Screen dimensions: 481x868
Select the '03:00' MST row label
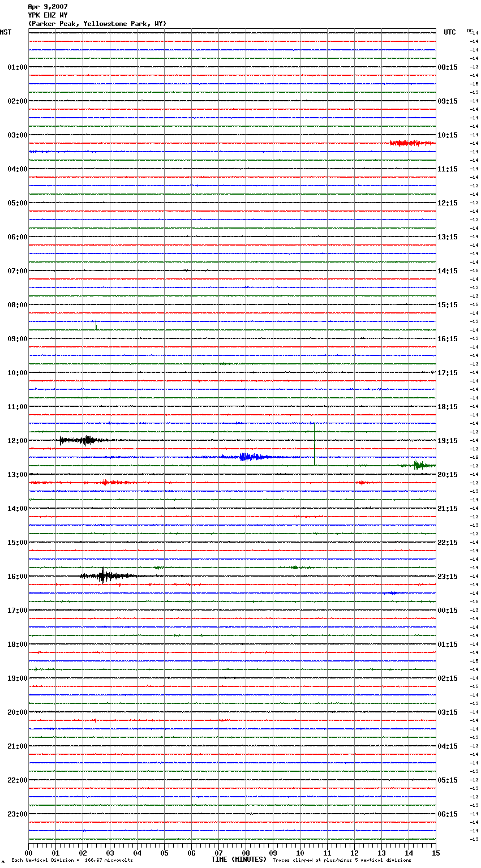coord(18,135)
